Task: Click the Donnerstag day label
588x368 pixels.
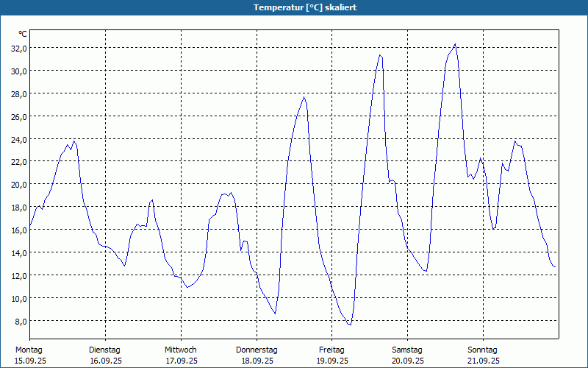Action: click(257, 350)
